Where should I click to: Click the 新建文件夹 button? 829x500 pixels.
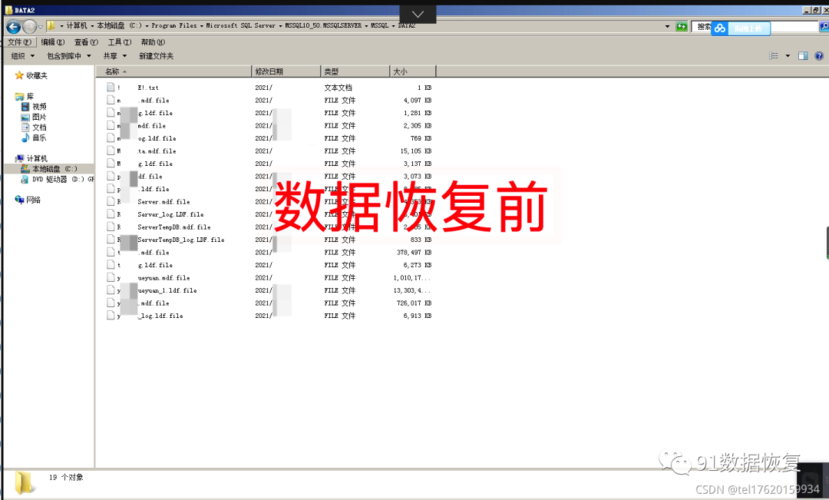tap(156, 55)
